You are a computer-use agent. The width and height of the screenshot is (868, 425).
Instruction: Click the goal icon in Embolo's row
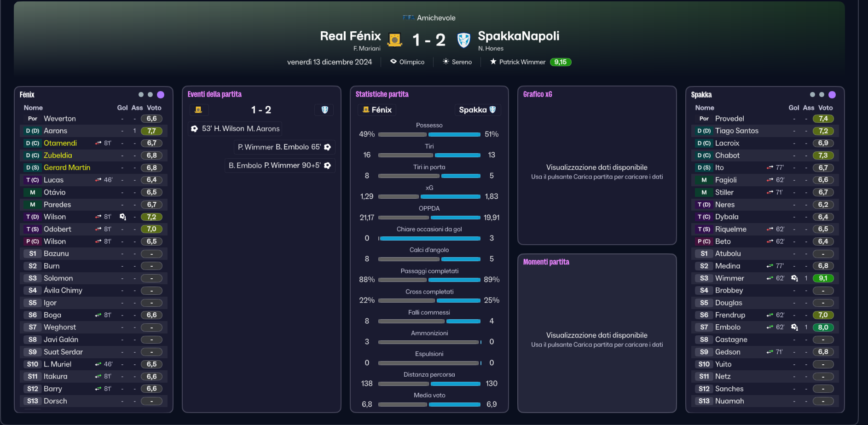click(794, 327)
